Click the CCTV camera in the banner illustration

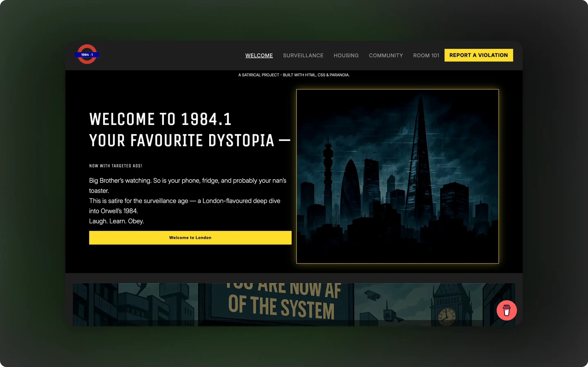point(372,296)
